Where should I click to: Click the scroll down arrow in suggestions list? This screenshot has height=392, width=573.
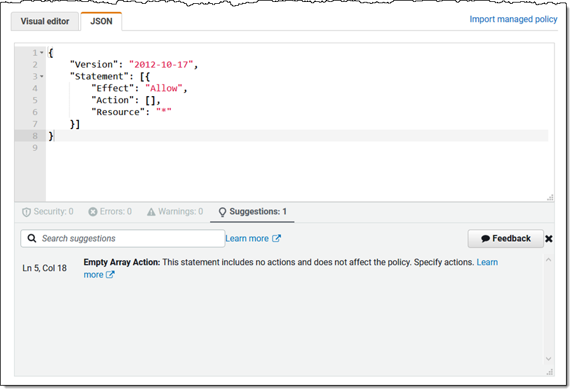click(549, 359)
